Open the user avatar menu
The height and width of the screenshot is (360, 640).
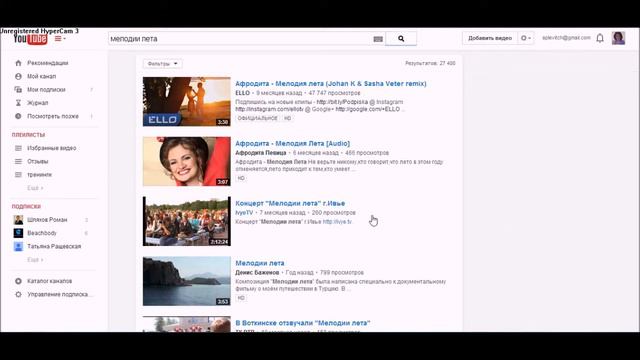[618, 38]
